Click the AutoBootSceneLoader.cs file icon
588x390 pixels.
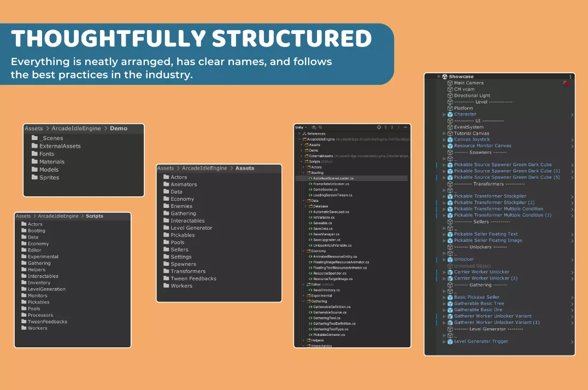[310, 178]
